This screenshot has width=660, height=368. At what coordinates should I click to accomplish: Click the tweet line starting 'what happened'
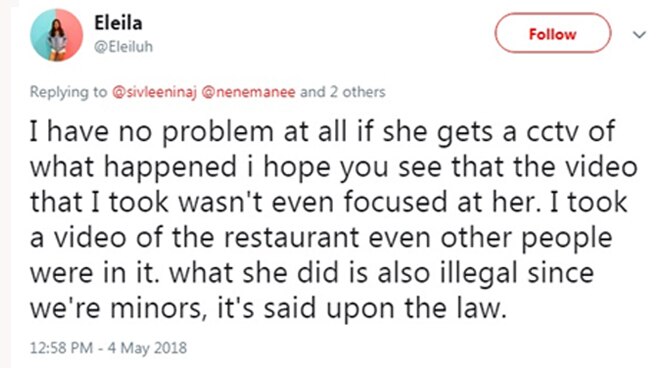(334, 167)
